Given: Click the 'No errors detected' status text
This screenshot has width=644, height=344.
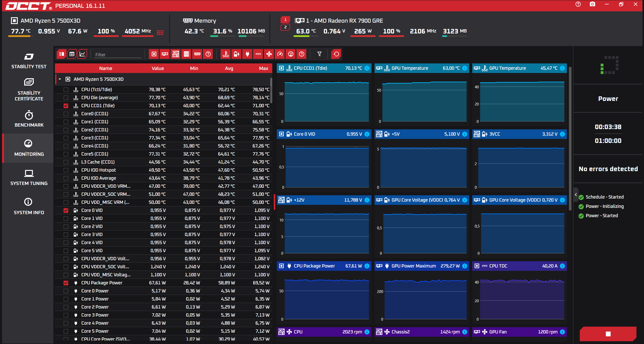Looking at the screenshot, I should coord(608,169).
